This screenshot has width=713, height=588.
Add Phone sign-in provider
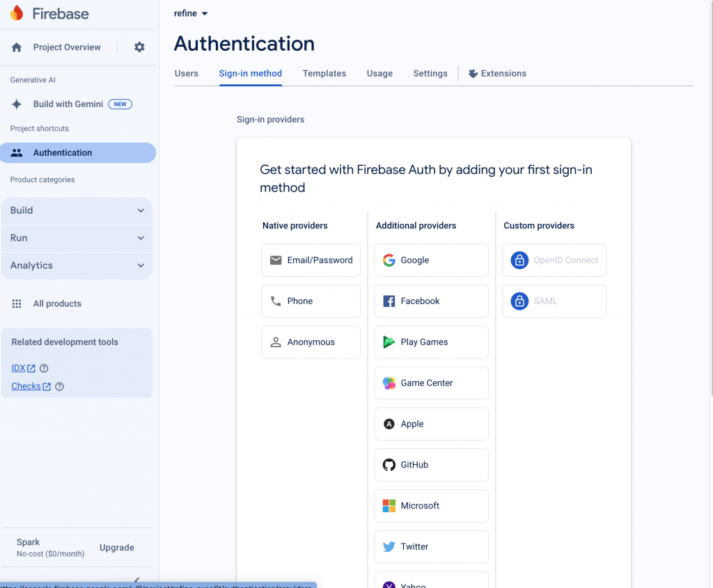[x=311, y=301]
